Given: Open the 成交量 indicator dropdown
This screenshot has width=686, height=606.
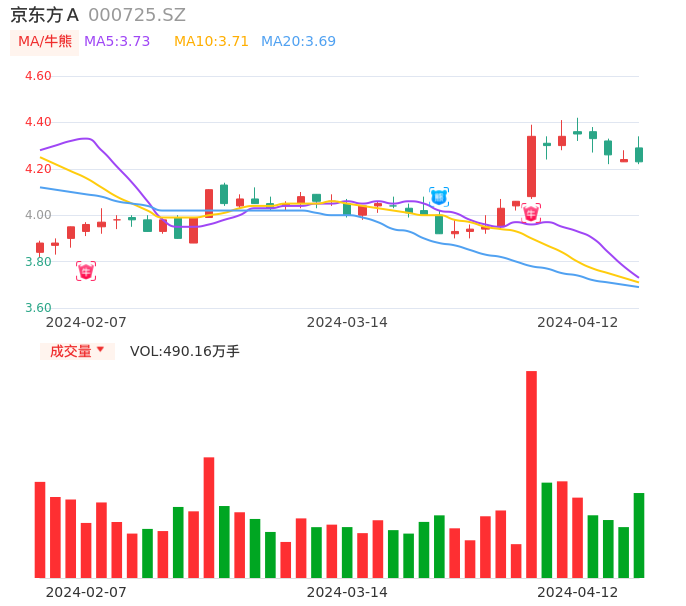Looking at the screenshot, I should point(77,351).
